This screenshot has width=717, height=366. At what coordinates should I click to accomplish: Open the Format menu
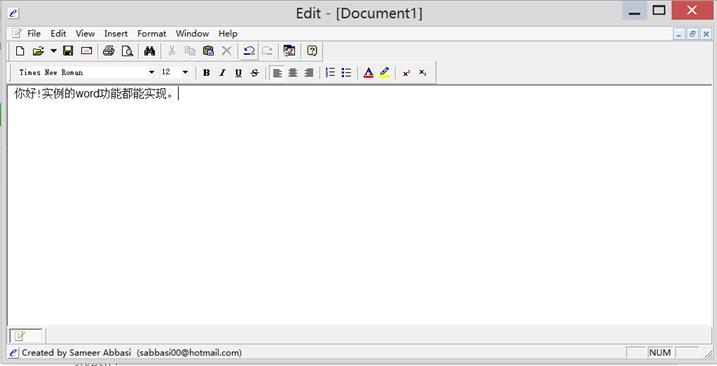(x=151, y=33)
